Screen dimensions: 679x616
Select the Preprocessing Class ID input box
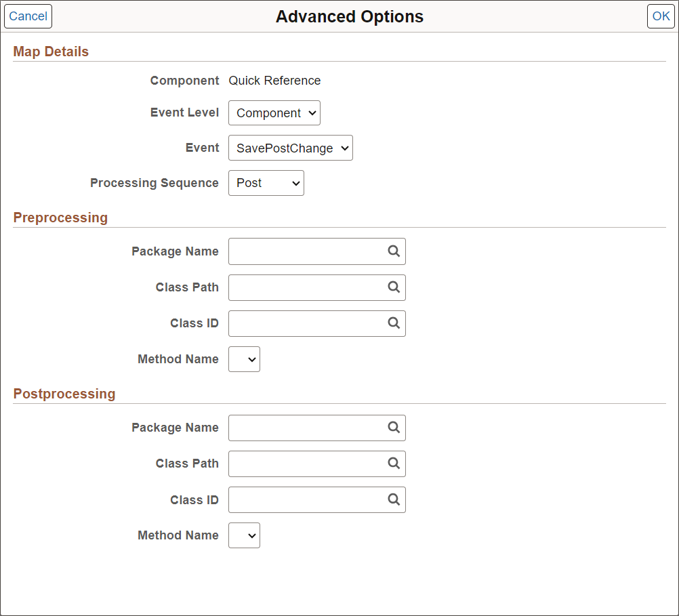pyautogui.click(x=306, y=323)
